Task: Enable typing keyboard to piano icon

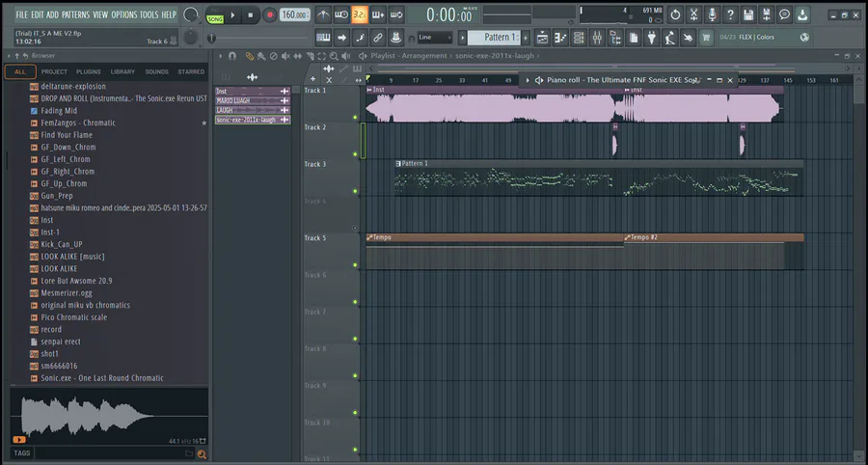Action: tap(323, 38)
